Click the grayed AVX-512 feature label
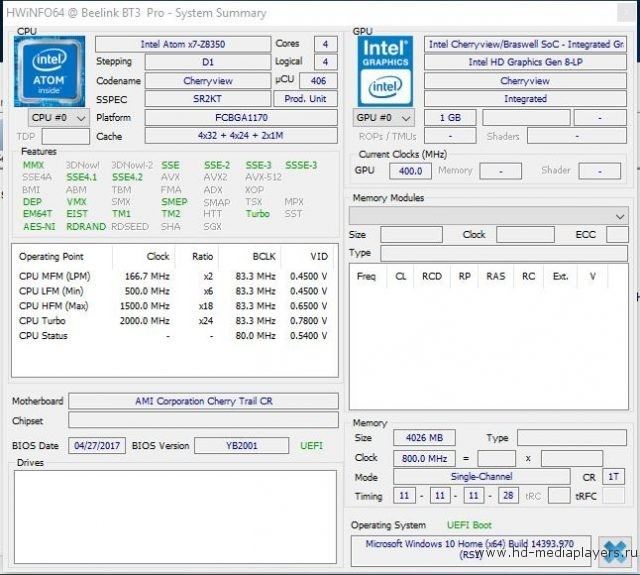Image resolution: width=640 pixels, height=575 pixels. pyautogui.click(x=264, y=177)
